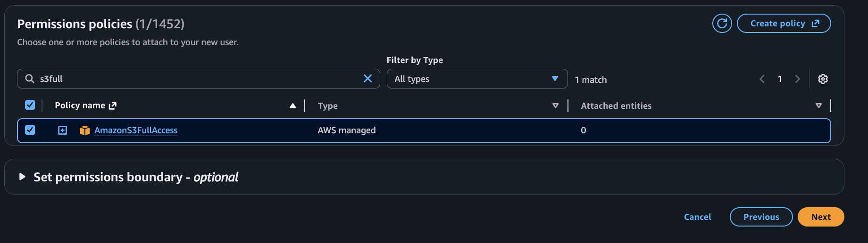Click the orange AmazonS3FullAccess policy cube icon
Viewport: 868px width, 243px height.
coord(85,130)
